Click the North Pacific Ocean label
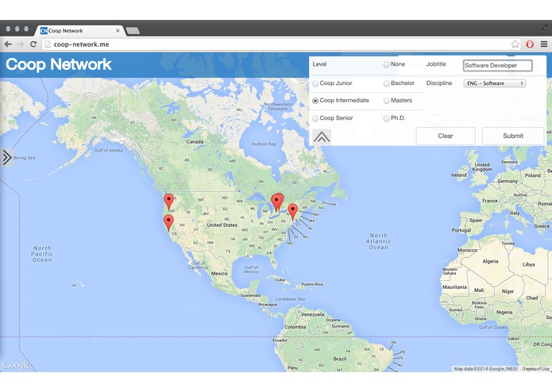 tap(42, 254)
